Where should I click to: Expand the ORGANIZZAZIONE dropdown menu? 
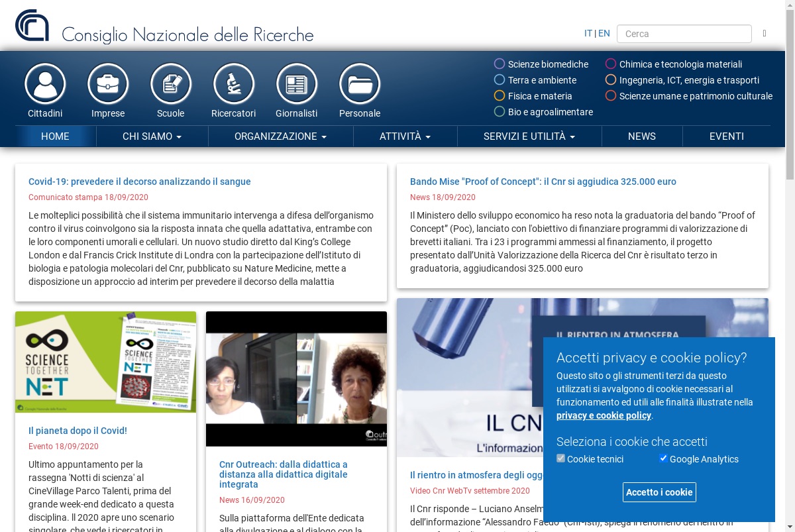point(281,136)
